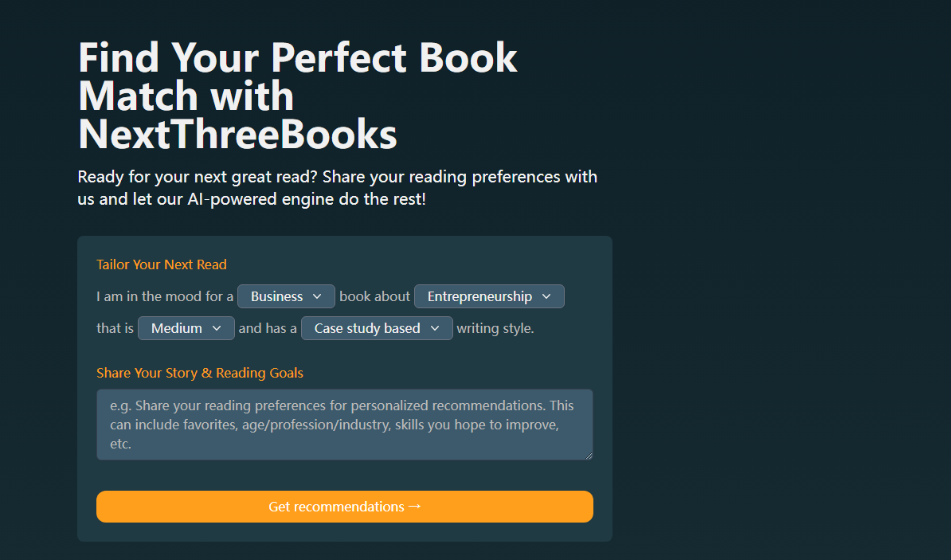The height and width of the screenshot is (560, 951).
Task: Click the Tailor Your Next Read heading
Action: point(162,264)
